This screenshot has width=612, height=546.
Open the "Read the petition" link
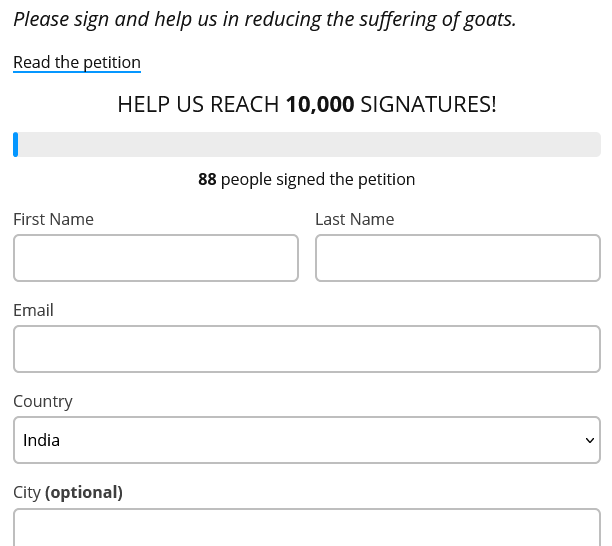coord(77,62)
